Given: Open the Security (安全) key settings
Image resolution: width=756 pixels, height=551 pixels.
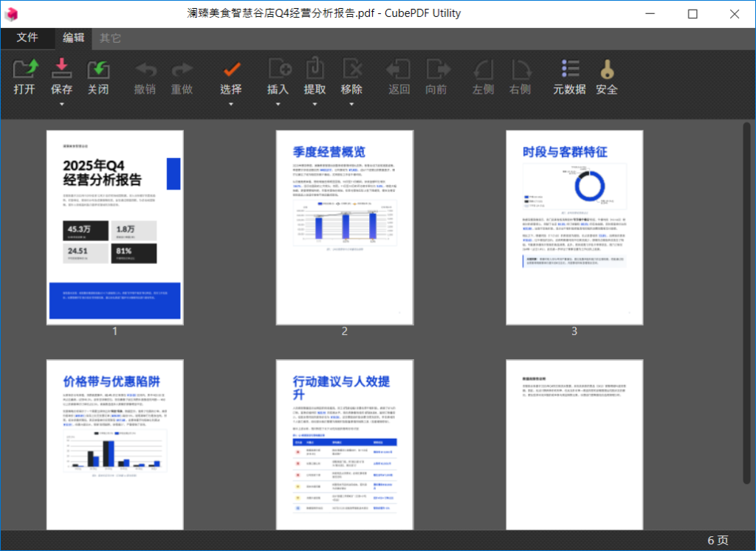Looking at the screenshot, I should pos(607,71).
